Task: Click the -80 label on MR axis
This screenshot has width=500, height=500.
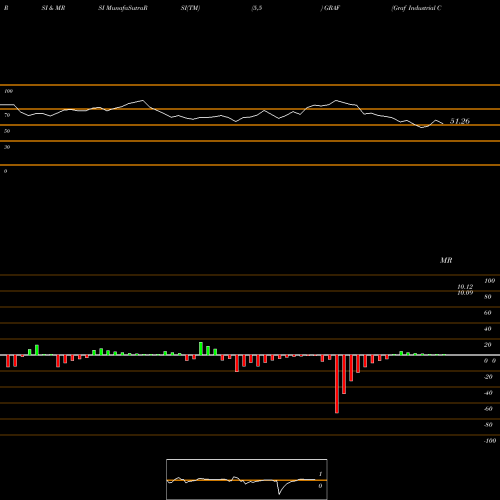Action: (488, 425)
